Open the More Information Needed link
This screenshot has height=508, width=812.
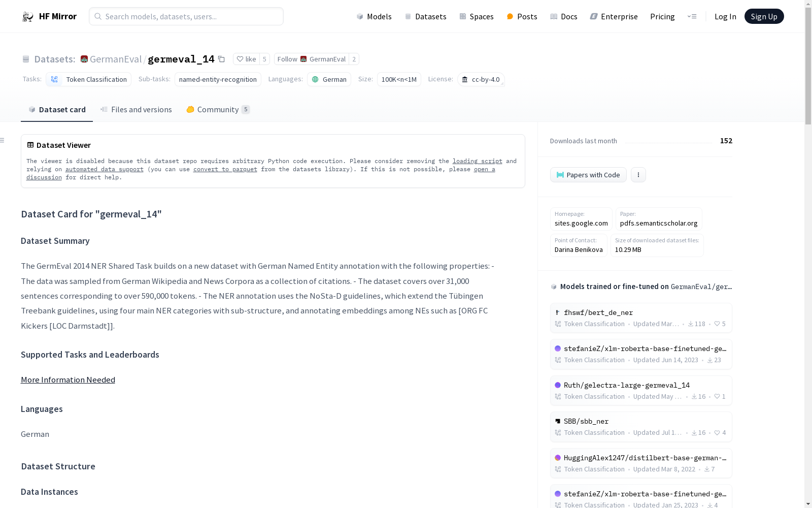point(68,380)
